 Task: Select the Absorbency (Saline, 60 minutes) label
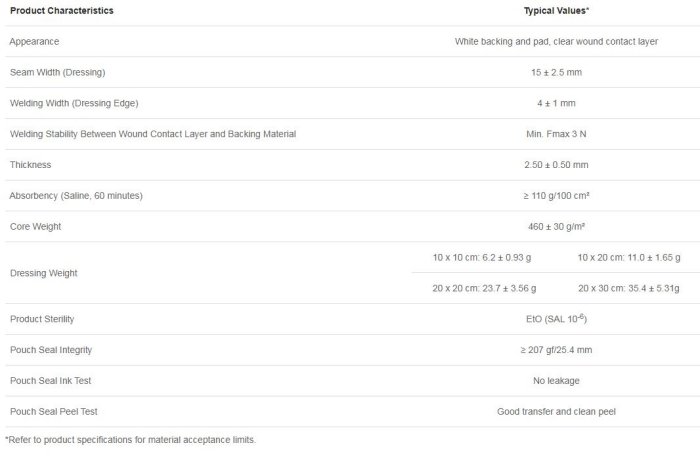click(76, 196)
